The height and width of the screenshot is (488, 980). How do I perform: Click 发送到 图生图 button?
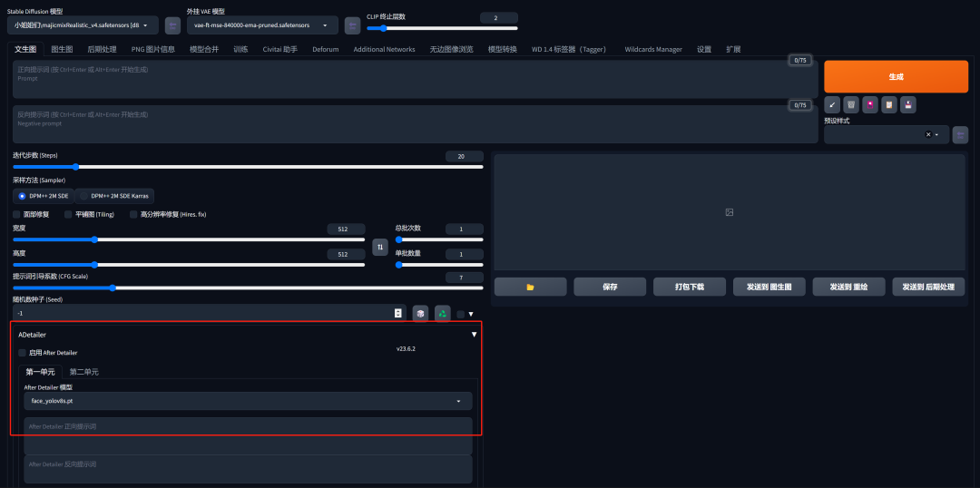tap(769, 287)
